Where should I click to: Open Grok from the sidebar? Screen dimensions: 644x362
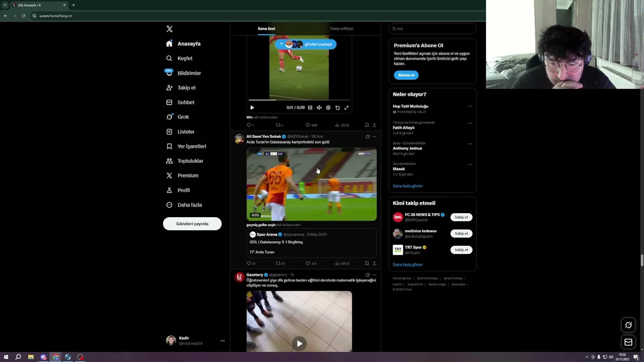click(x=178, y=117)
